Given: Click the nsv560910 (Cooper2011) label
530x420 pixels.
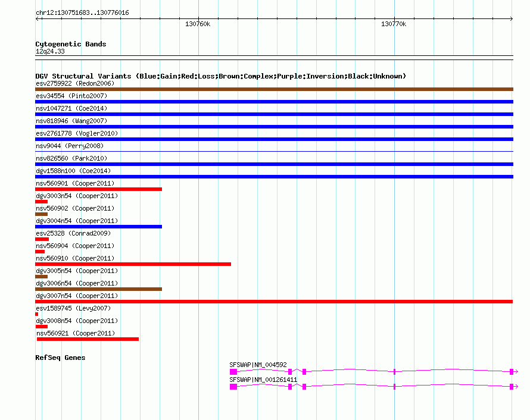Looking at the screenshot, I should coord(75,258).
